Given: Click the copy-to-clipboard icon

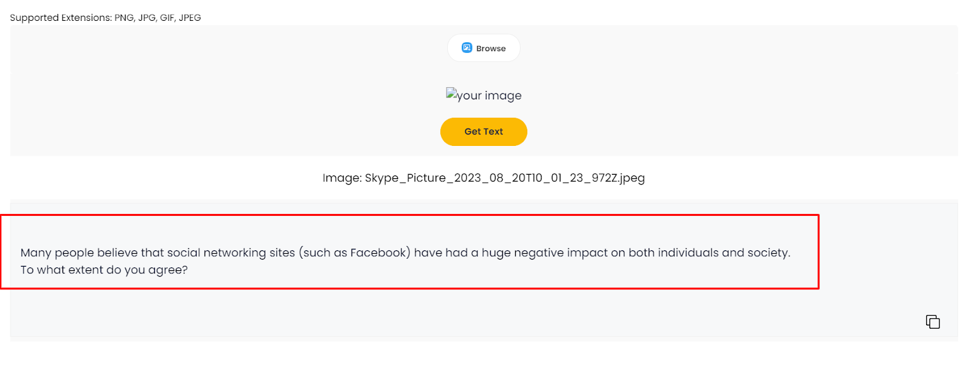Looking at the screenshot, I should (932, 321).
